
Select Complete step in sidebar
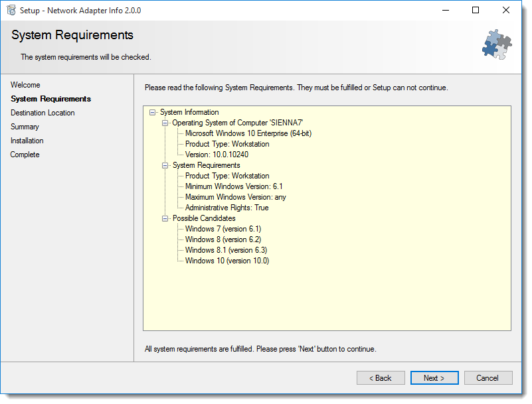(25, 155)
